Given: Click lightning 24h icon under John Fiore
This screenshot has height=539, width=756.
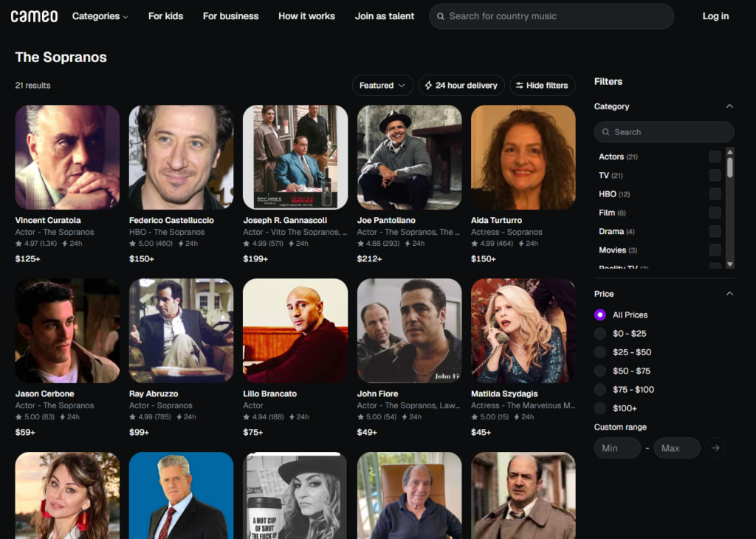Looking at the screenshot, I should coord(405,417).
